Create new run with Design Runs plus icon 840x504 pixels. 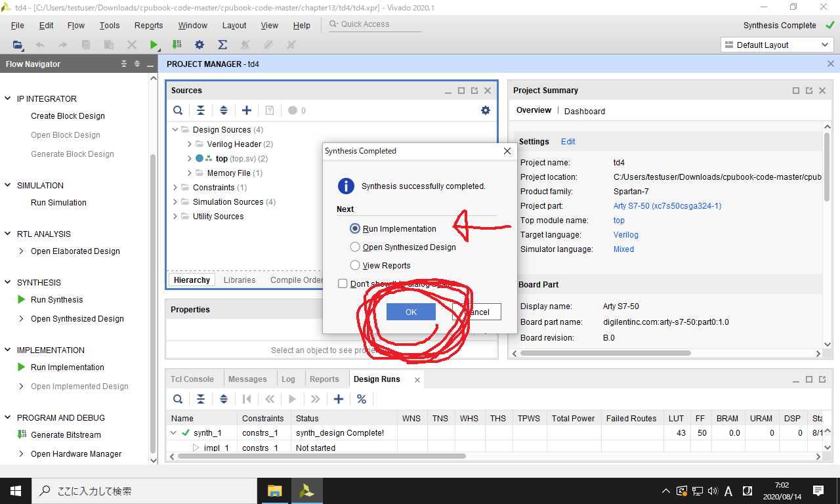(x=339, y=399)
